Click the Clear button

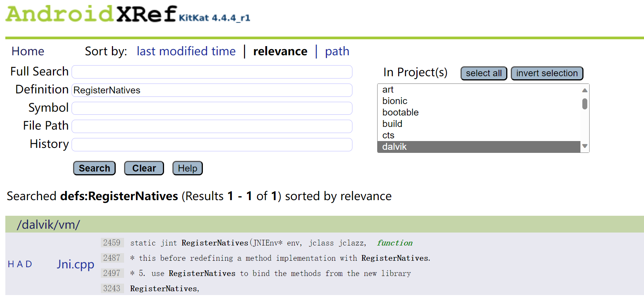click(144, 168)
